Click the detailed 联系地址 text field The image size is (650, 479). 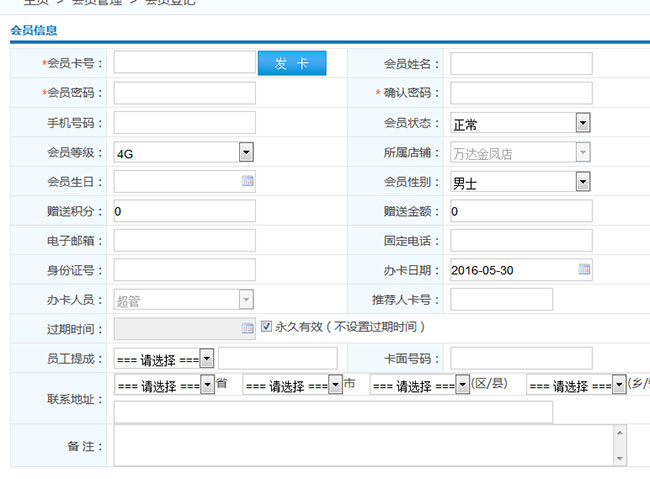tap(333, 412)
